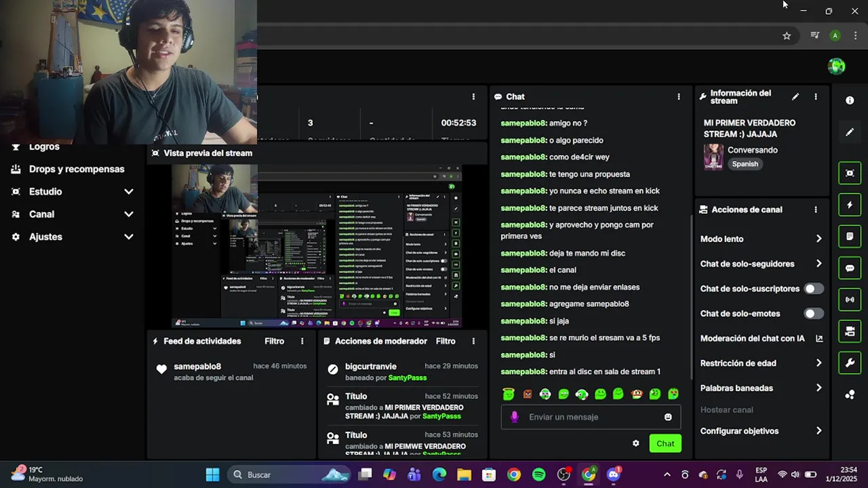
Task: Insert the halo green emote
Action: 509,394
